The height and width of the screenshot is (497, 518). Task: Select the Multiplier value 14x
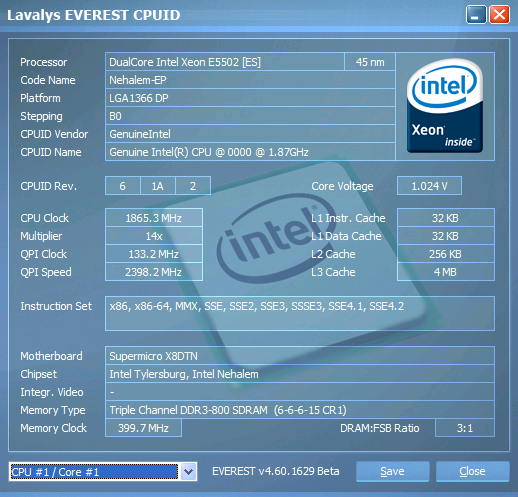[x=154, y=236]
